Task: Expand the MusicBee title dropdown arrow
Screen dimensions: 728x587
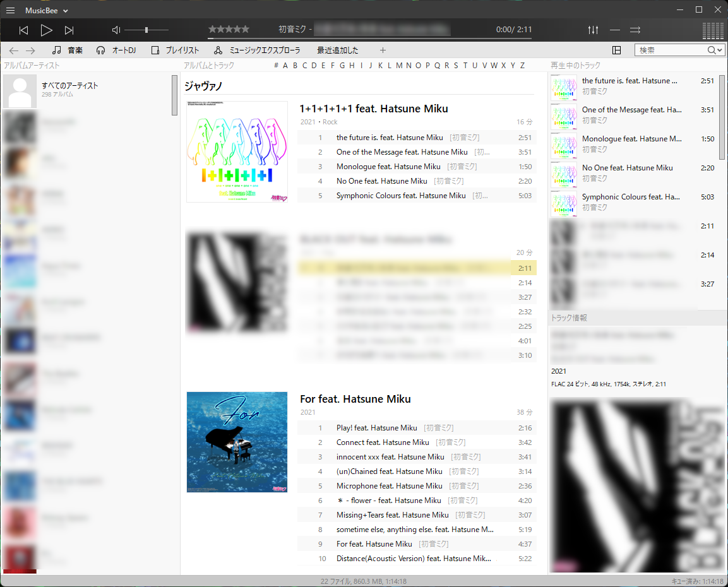Action: point(66,11)
